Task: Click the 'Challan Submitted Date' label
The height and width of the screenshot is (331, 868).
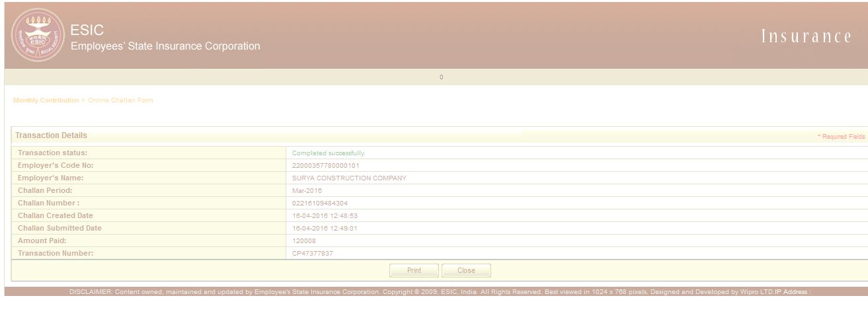Action: pyautogui.click(x=59, y=229)
